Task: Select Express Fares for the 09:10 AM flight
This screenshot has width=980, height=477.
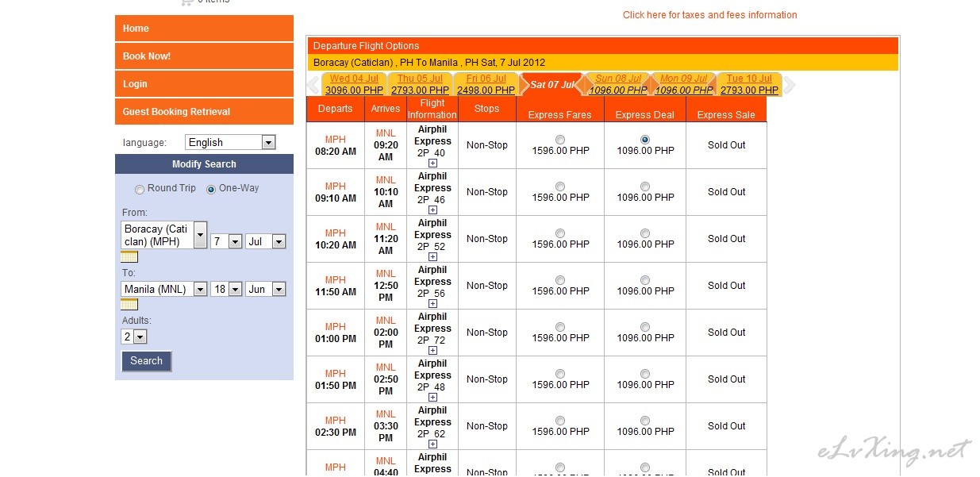Action: click(x=560, y=187)
